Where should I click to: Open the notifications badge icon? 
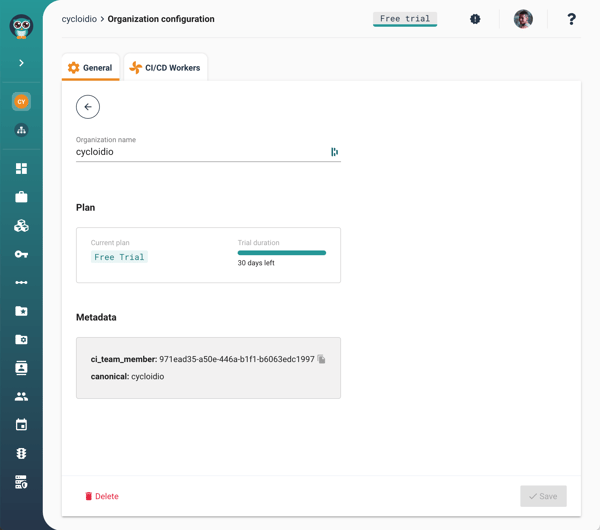click(x=475, y=19)
